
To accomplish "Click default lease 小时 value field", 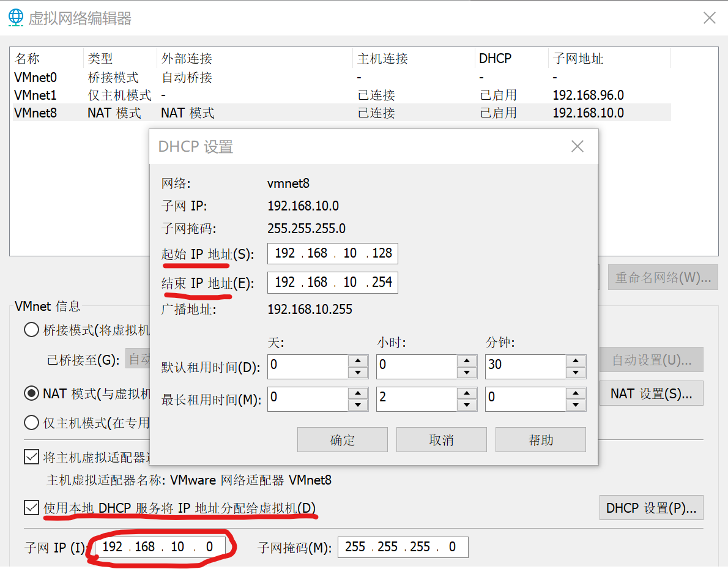I will [417, 366].
